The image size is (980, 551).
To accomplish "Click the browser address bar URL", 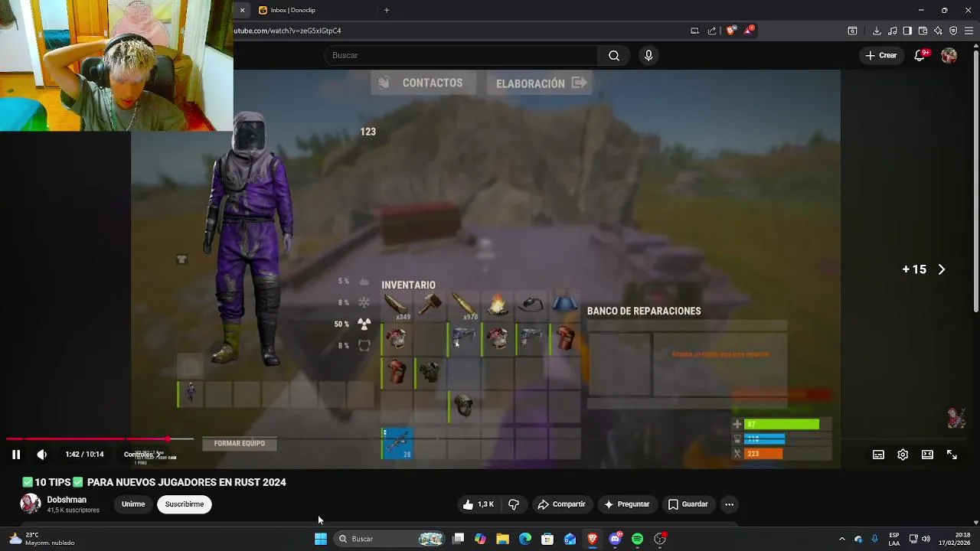I will (x=288, y=31).
